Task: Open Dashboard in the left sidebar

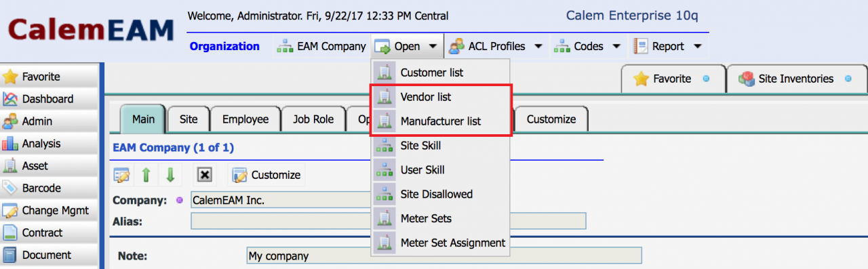Action: (50, 99)
